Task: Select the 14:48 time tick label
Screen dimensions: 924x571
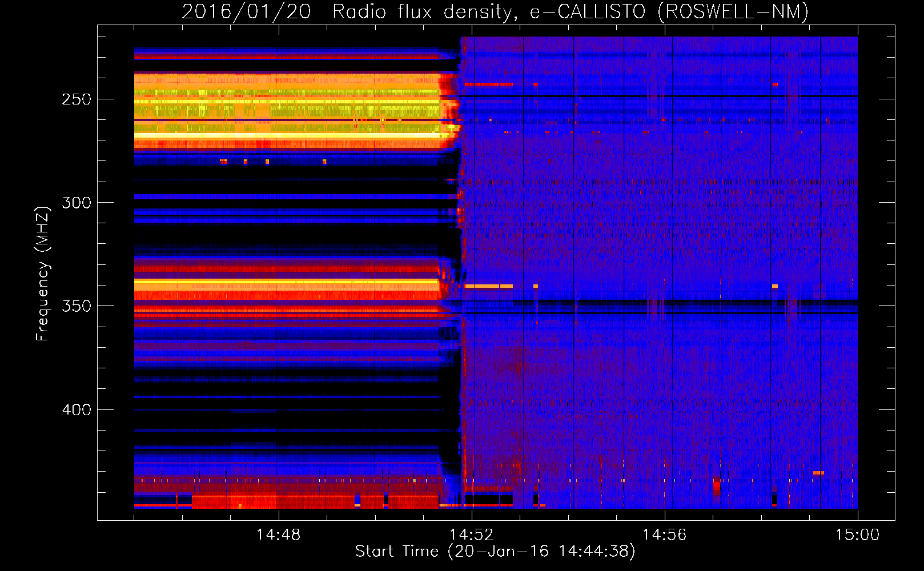Action: 278,534
